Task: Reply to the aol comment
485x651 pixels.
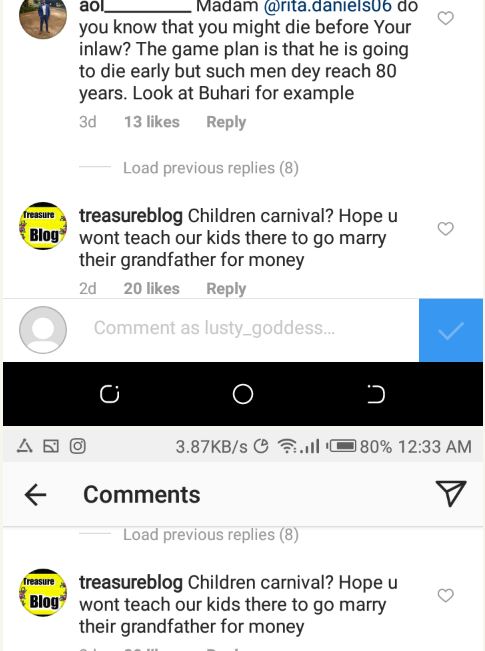Action: click(x=226, y=122)
